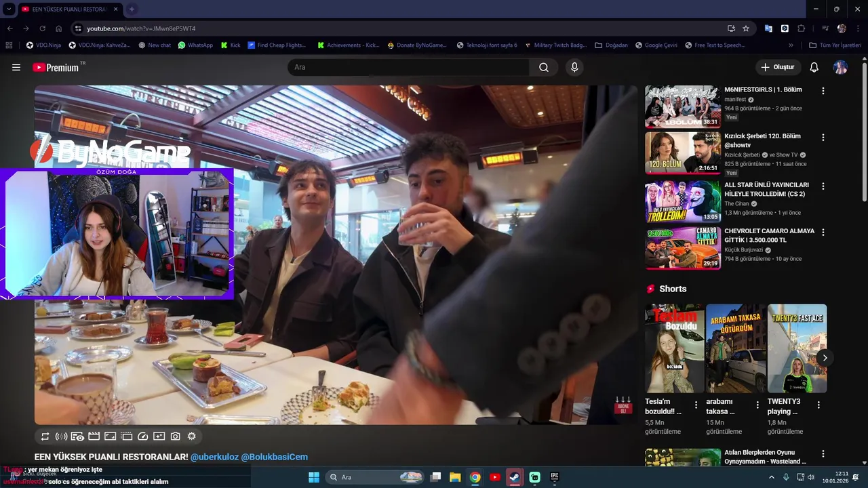The width and height of the screenshot is (868, 488).
Task: Open VDO.Ninja bookmark
Action: point(43,45)
